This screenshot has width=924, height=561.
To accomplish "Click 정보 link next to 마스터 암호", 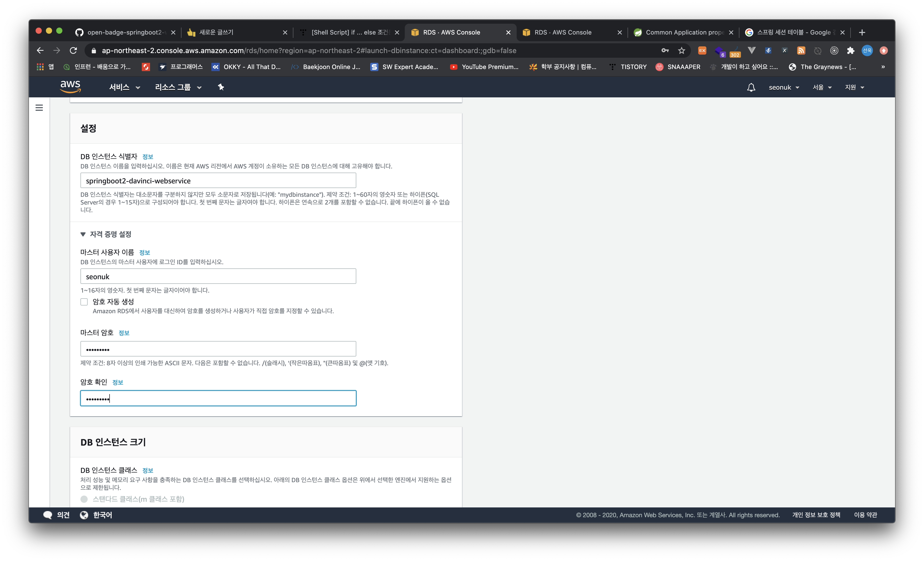I will tap(124, 333).
